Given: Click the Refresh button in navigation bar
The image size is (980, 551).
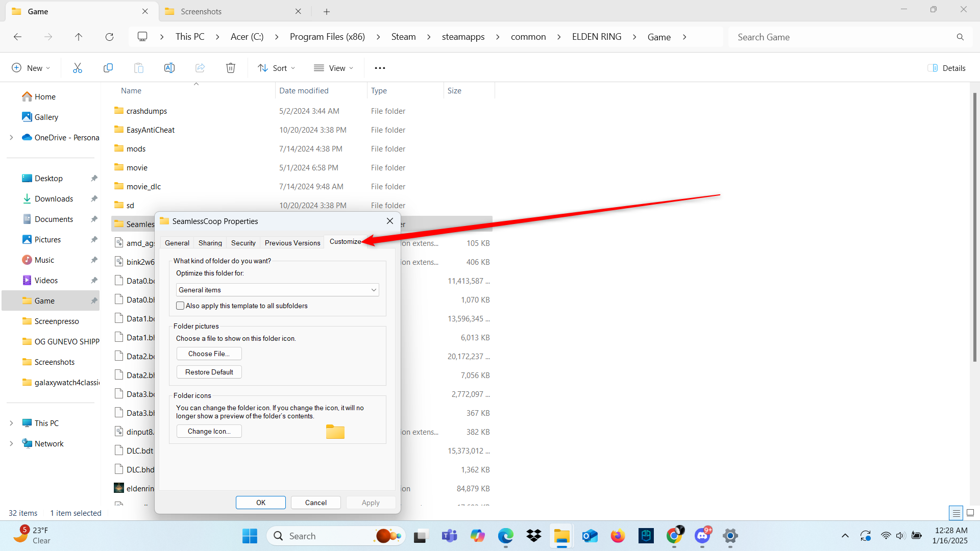Looking at the screenshot, I should coord(109,37).
